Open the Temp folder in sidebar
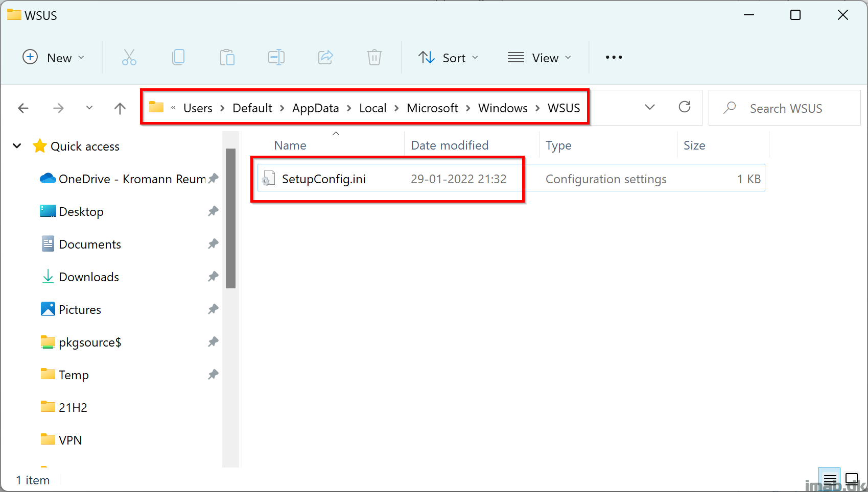The image size is (868, 492). click(x=74, y=375)
